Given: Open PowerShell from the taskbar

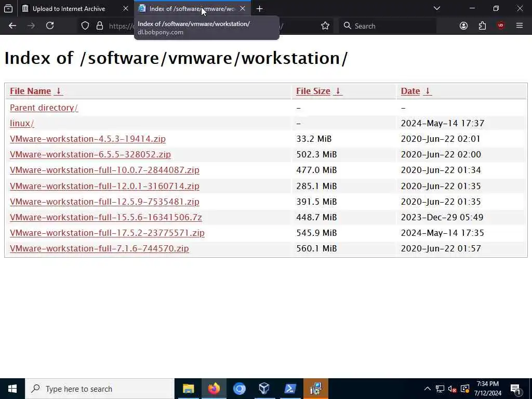Looking at the screenshot, I should click(290, 389).
